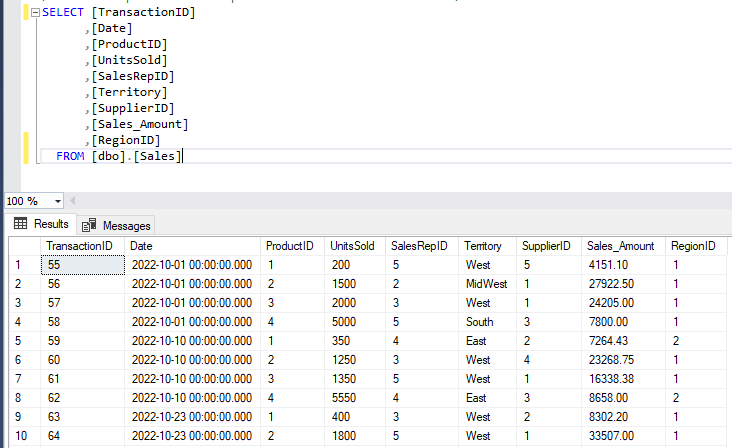Click [UnitsSold] in the query editor
This screenshot has width=732, height=448.
tap(129, 60)
